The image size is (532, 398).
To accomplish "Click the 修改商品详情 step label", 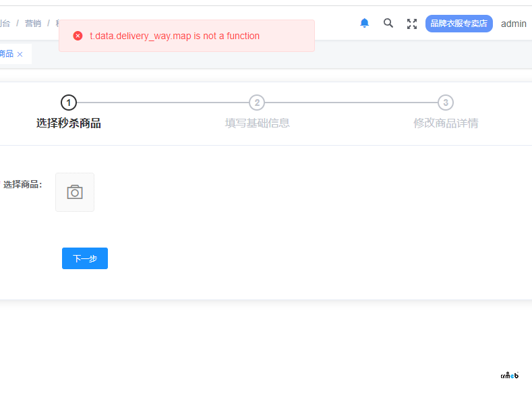I will click(x=446, y=123).
